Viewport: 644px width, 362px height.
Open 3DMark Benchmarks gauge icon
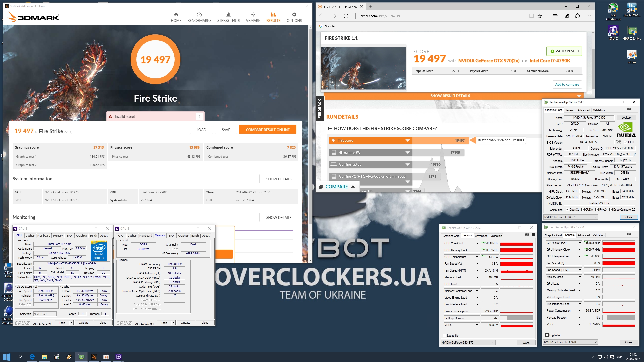point(199,15)
